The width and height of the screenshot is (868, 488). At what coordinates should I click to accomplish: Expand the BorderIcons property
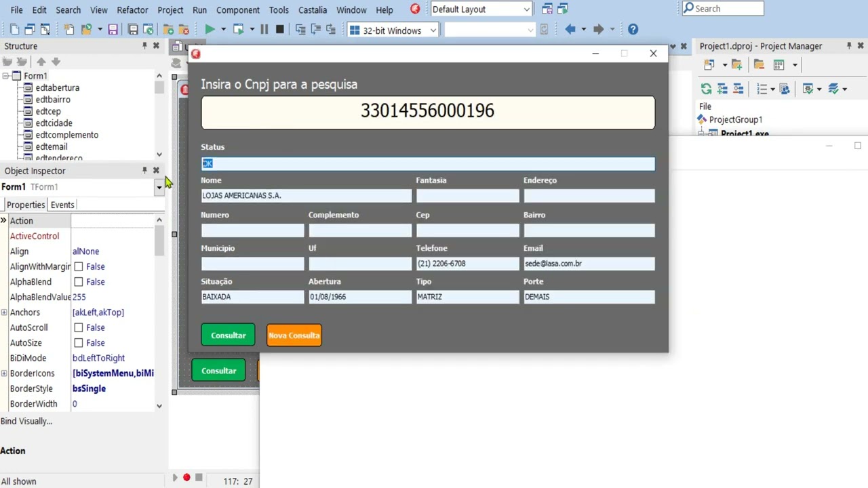pos(4,373)
